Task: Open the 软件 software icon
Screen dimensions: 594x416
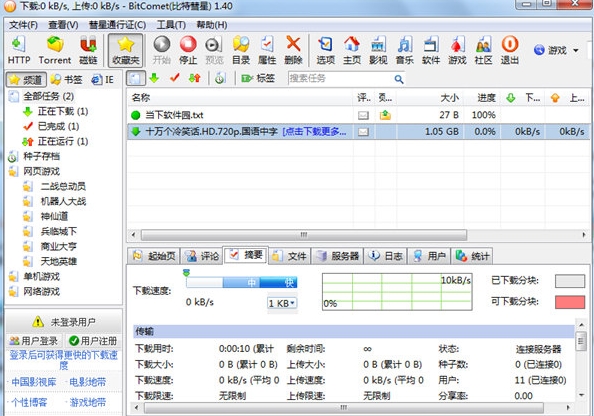Action: [x=431, y=50]
